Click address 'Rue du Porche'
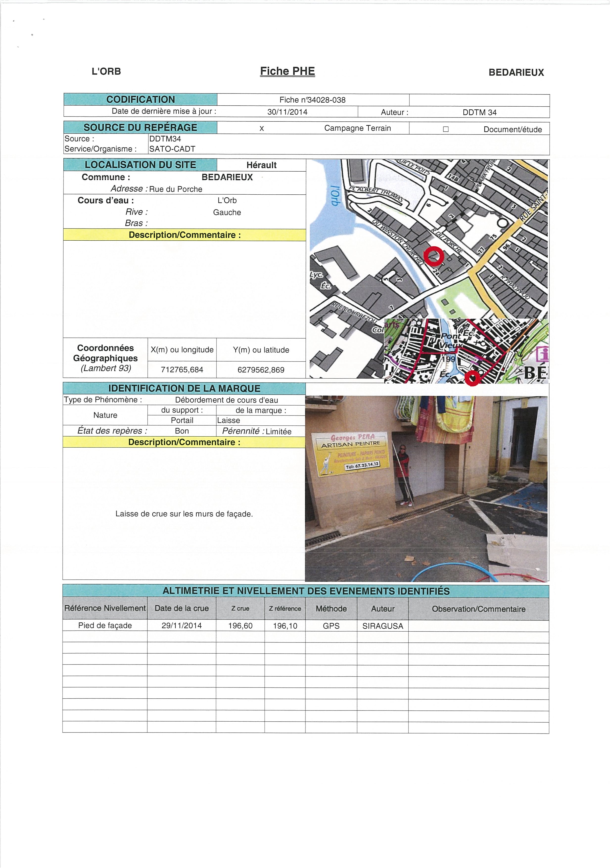This screenshot has height=868, width=614. (x=176, y=189)
